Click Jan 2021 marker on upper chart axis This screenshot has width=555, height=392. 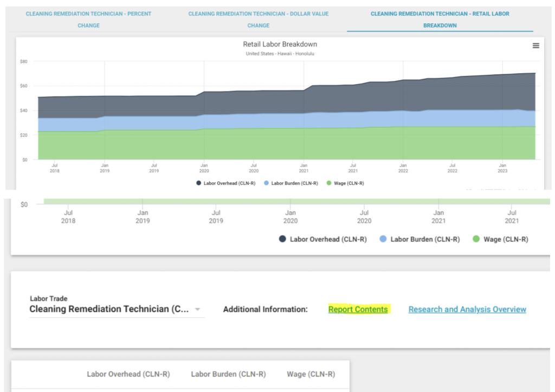304,168
